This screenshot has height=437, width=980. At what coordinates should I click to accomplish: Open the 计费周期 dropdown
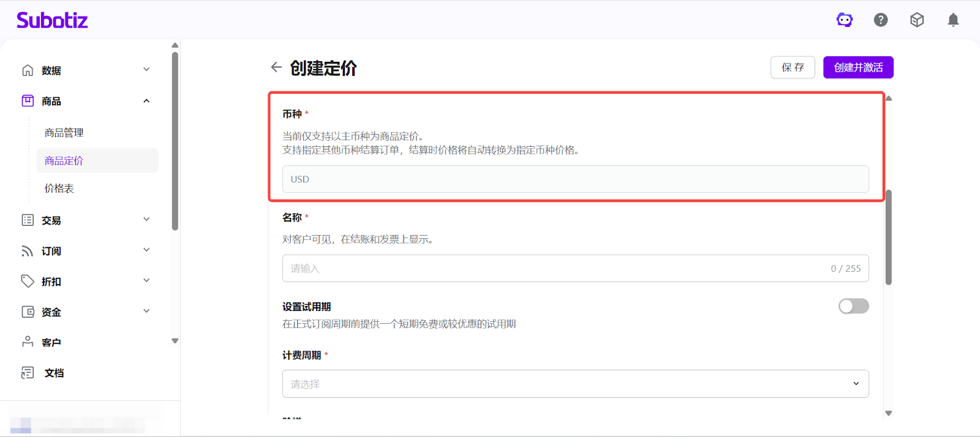[x=575, y=384]
